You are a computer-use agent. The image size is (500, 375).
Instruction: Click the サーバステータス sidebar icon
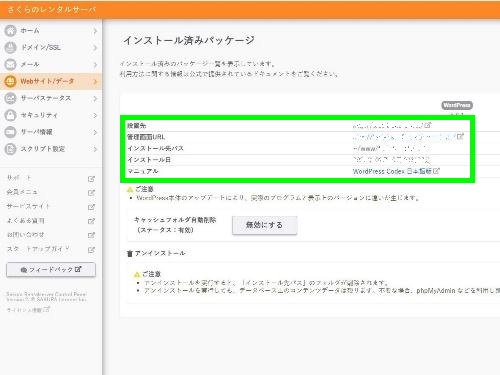(x=10, y=98)
